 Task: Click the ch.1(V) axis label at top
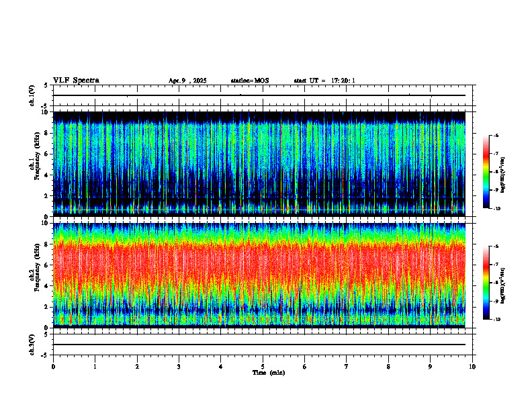[32, 95]
